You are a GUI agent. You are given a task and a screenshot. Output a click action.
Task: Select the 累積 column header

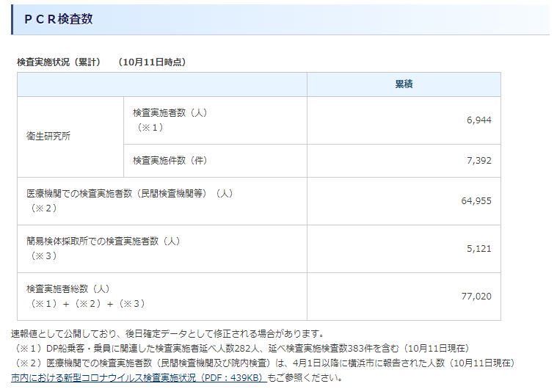[404, 84]
